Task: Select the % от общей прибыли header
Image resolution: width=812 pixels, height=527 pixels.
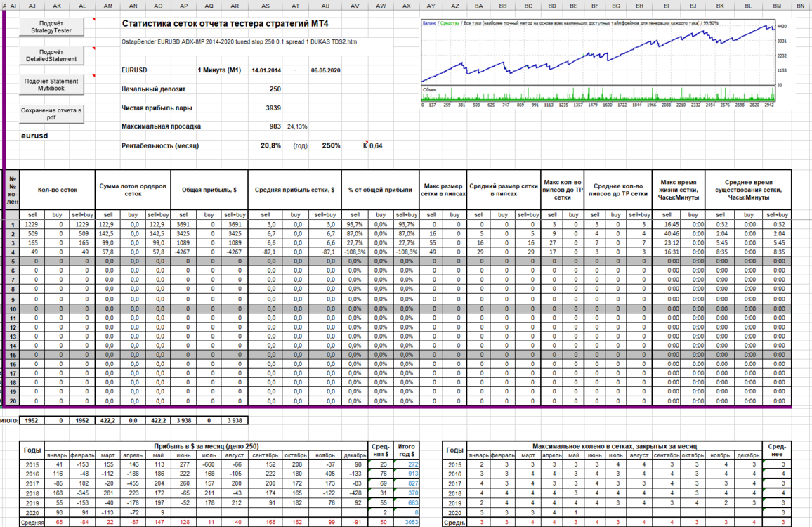Action: tap(381, 190)
